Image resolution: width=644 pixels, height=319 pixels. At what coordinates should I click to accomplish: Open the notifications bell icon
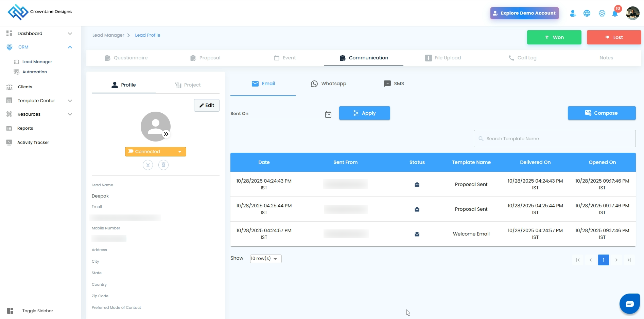[x=615, y=14]
